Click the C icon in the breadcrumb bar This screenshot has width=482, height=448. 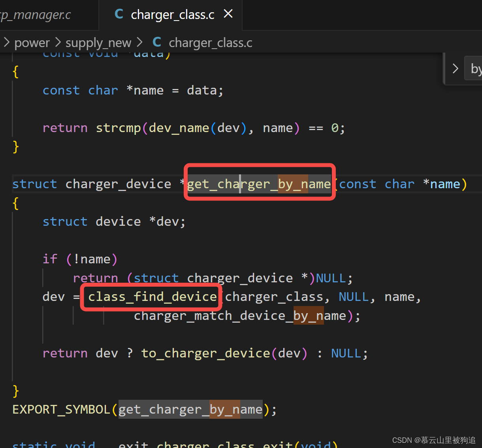156,42
